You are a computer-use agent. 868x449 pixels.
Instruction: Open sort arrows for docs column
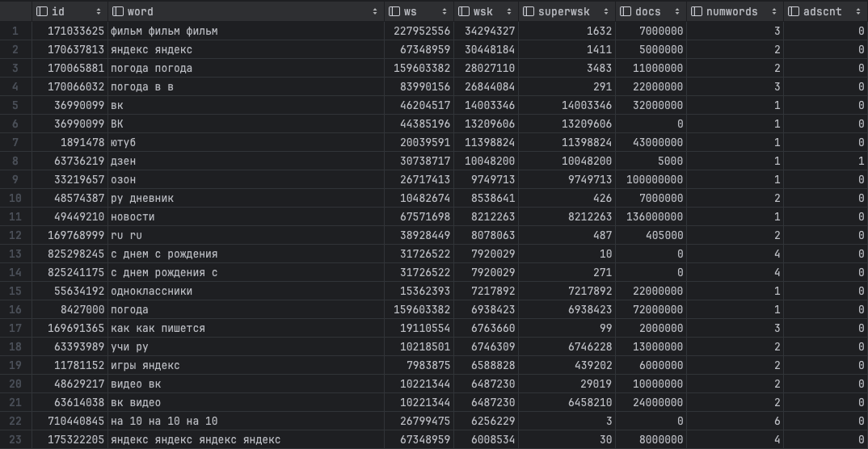point(677,11)
